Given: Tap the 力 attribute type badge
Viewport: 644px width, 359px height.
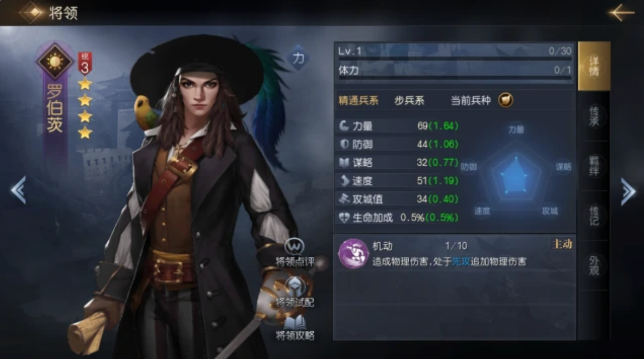Looking at the screenshot, I should (x=298, y=58).
